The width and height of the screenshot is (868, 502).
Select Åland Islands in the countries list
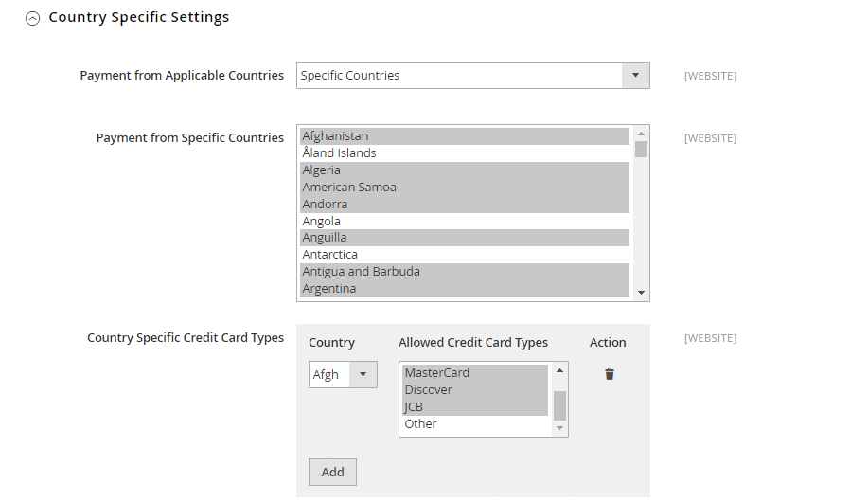click(x=464, y=153)
